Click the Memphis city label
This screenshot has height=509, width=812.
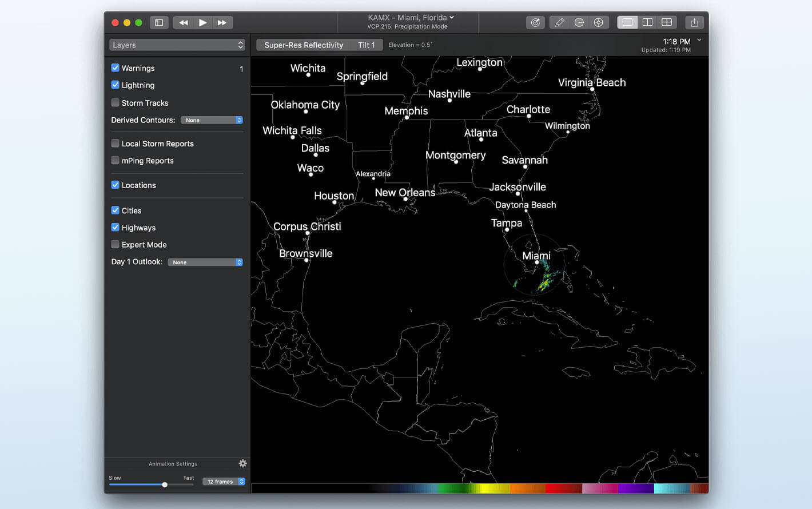[406, 111]
